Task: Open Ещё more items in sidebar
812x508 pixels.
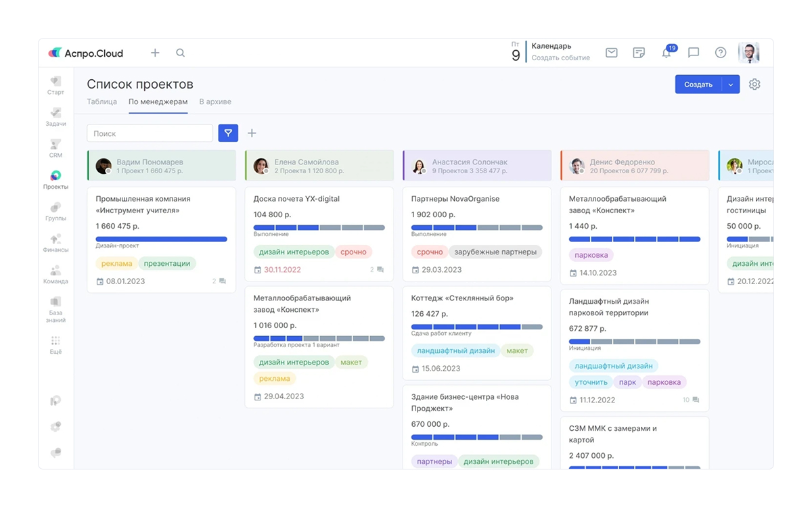Action: pyautogui.click(x=55, y=345)
